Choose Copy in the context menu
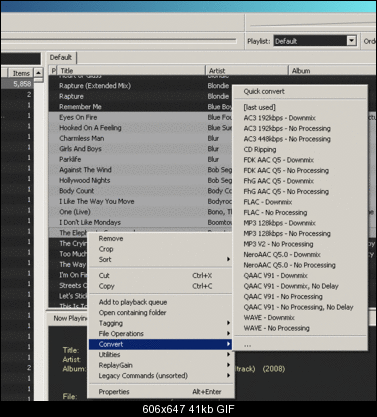Viewport: 377px width, 417px height. 160,286
